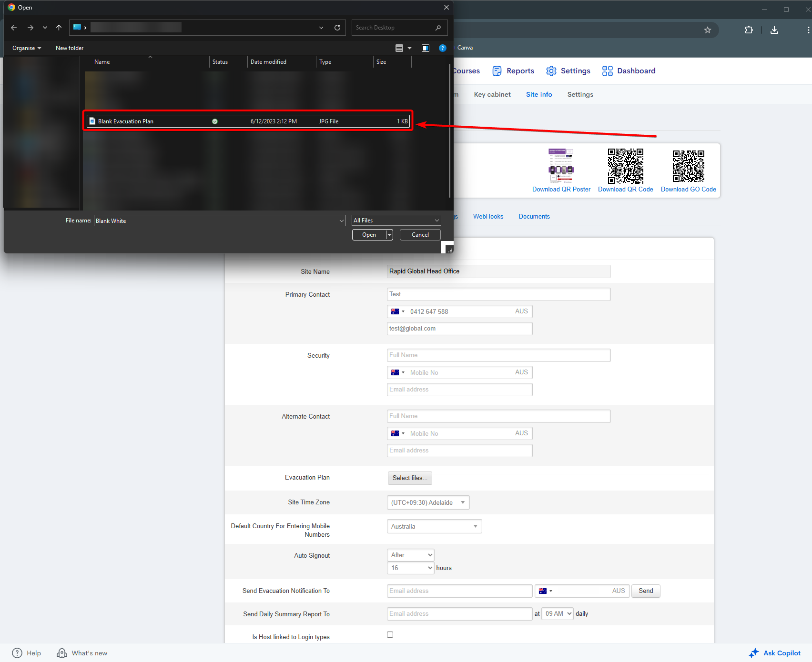Click the Back arrow in file dialog

point(14,28)
